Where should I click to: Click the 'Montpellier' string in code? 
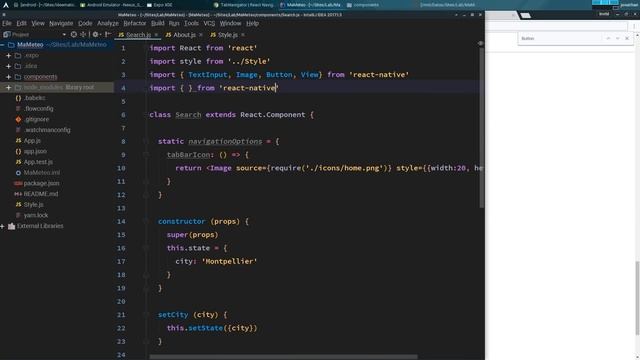[x=229, y=261]
